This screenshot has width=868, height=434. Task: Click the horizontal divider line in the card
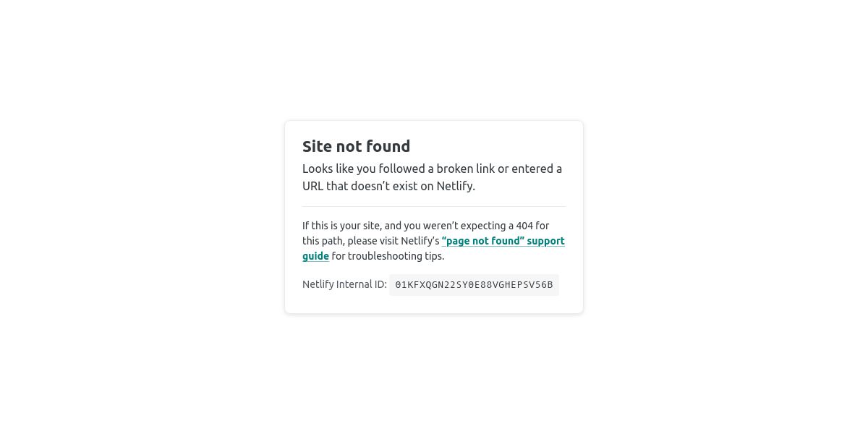(434, 207)
